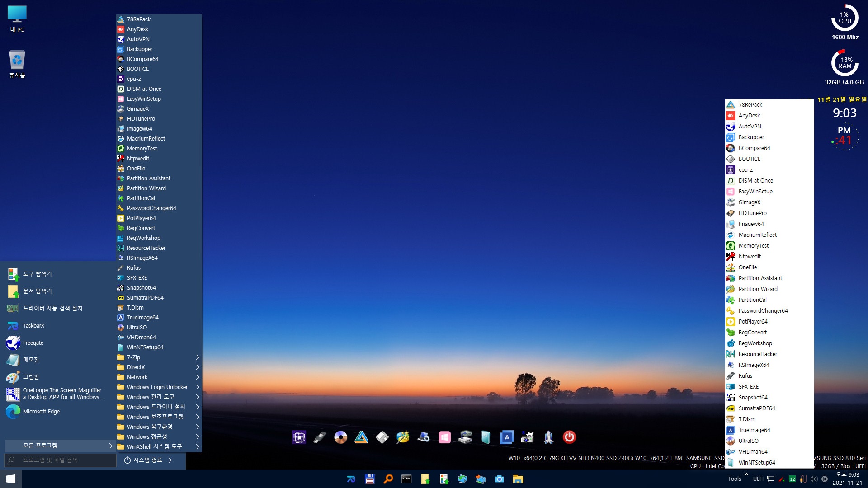Select SumatraPDF64 in the Tools popup
Image resolution: width=868 pixels, height=488 pixels.
pyautogui.click(x=769, y=408)
